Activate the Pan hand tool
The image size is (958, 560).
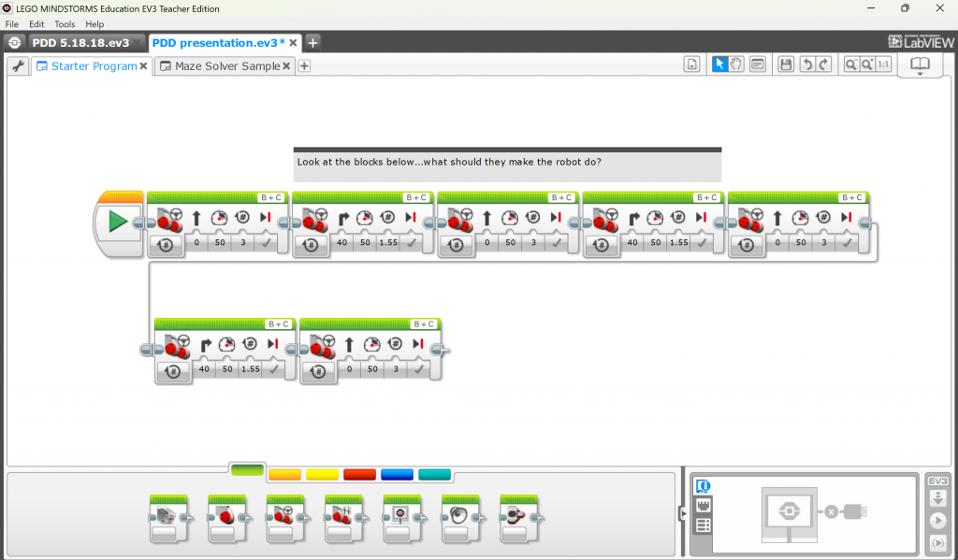736,65
